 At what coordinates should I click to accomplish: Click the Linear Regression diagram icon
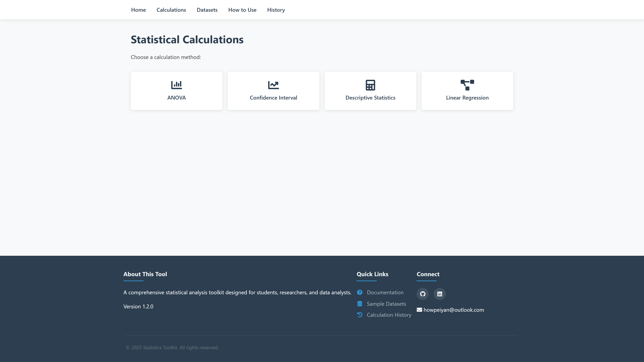pos(467,85)
